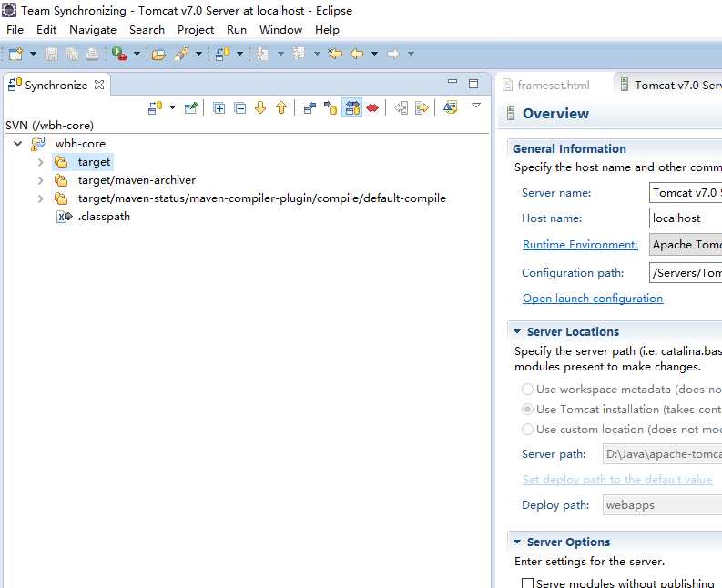The image size is (722, 588).
Task: Open the Help menu
Action: pos(328,29)
